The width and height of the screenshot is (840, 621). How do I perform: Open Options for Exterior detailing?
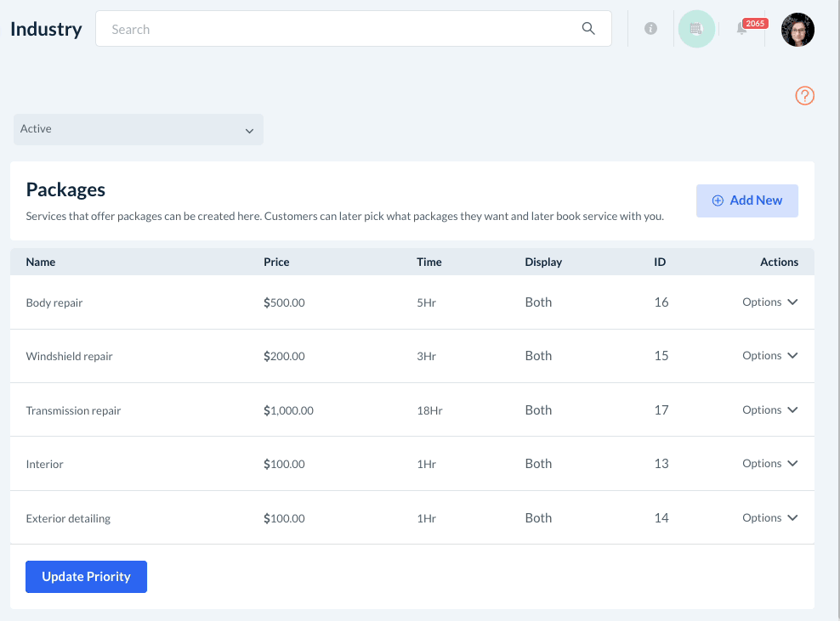click(769, 518)
